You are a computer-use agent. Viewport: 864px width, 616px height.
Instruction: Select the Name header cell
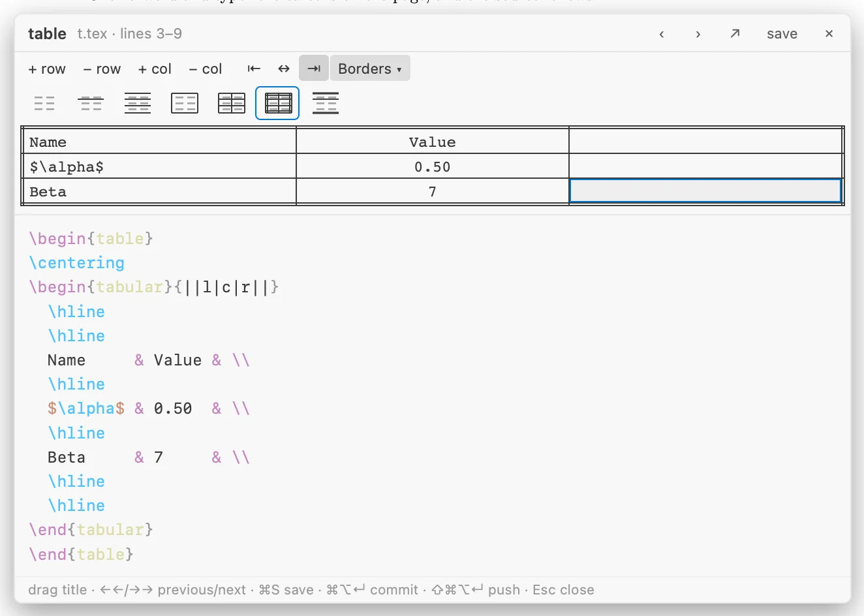coord(160,142)
